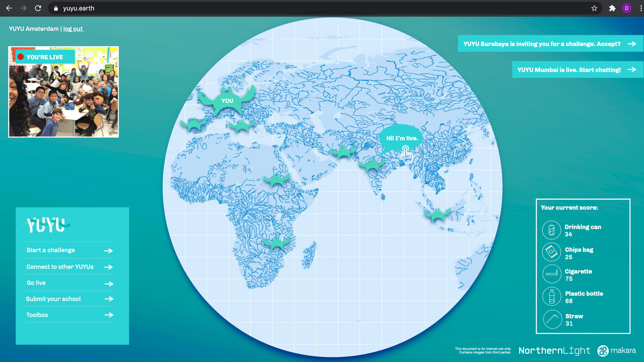Click the Chips bag score icon
The height and width of the screenshot is (362, 644).
click(x=551, y=252)
